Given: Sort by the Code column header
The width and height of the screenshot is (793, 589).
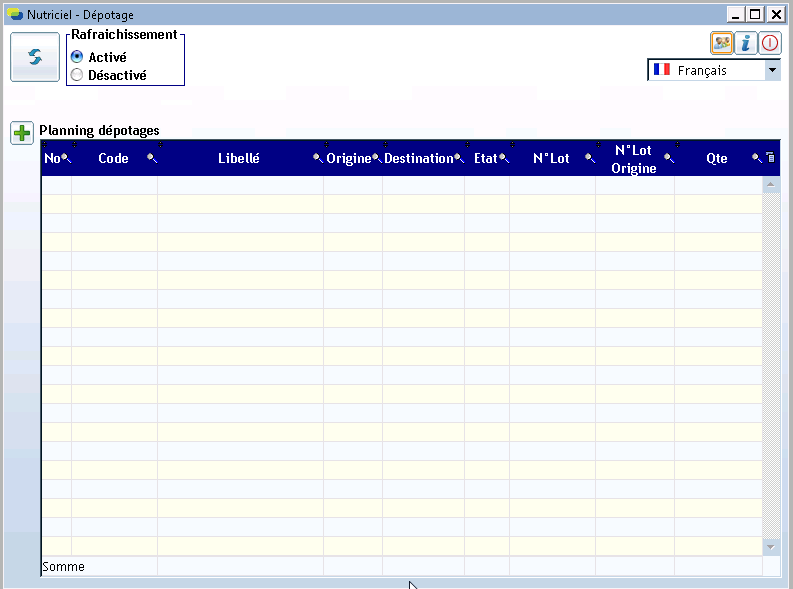Looking at the screenshot, I should click(113, 159).
